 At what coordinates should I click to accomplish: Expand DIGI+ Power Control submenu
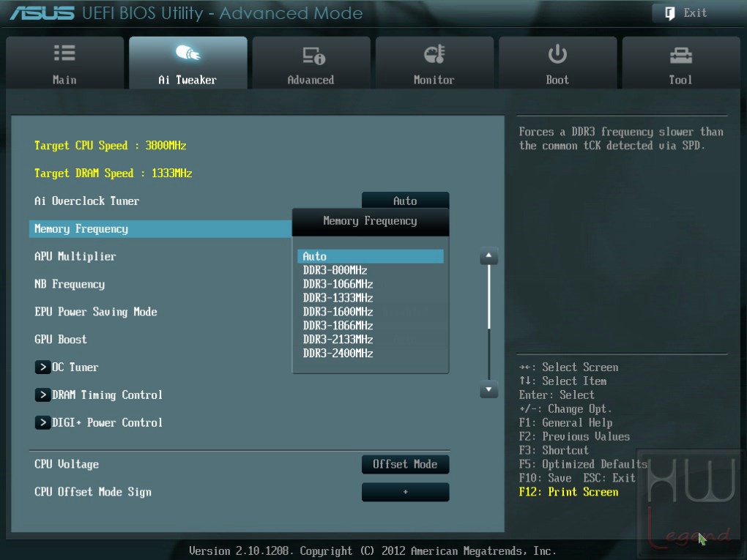coord(99,422)
